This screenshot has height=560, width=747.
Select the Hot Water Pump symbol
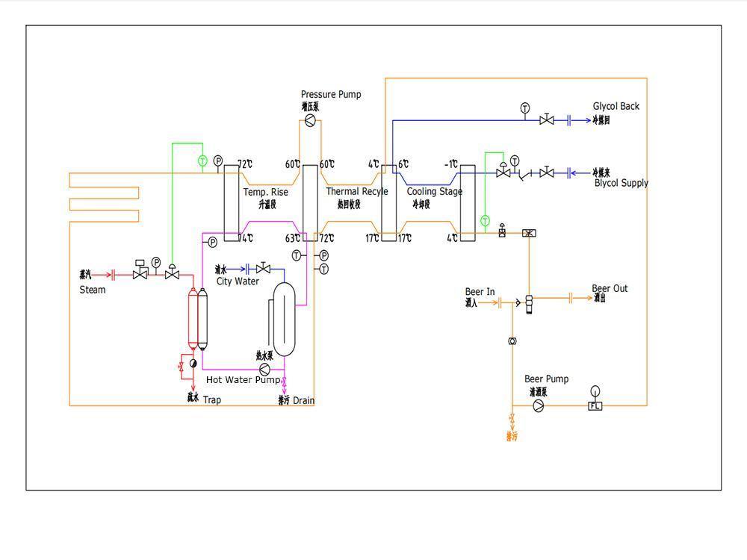(x=264, y=369)
